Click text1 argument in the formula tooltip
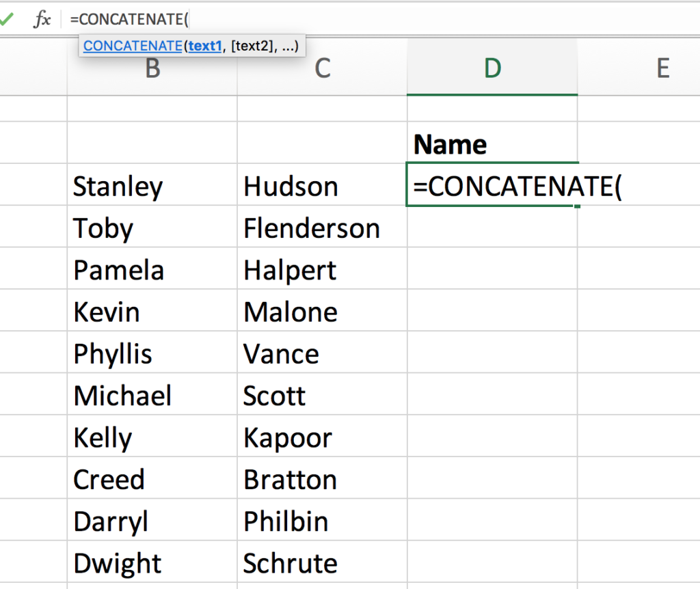This screenshot has width=700, height=589. 205,46
